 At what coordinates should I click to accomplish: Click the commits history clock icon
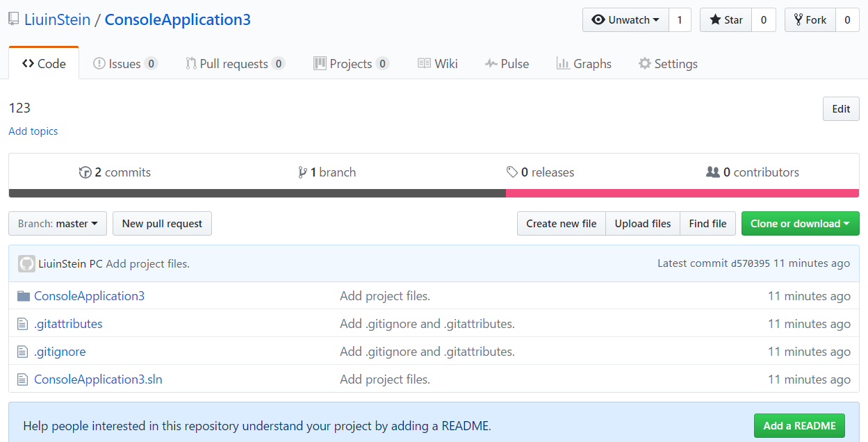[85, 172]
